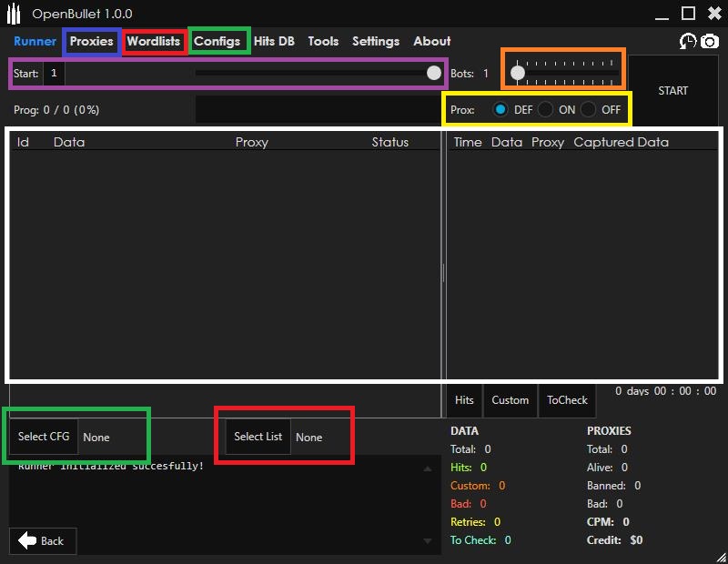
Task: Click the Banned: 0 proxies statistic
Action: point(613,486)
